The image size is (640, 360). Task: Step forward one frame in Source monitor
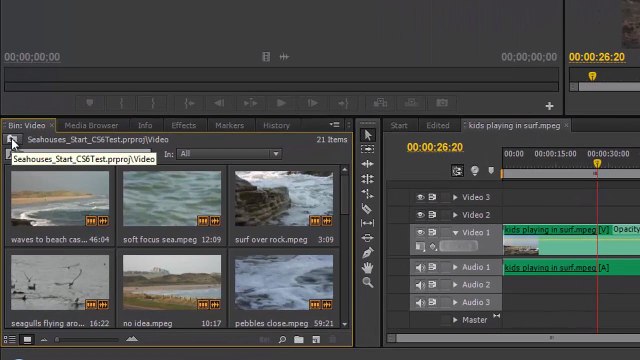tap(313, 103)
